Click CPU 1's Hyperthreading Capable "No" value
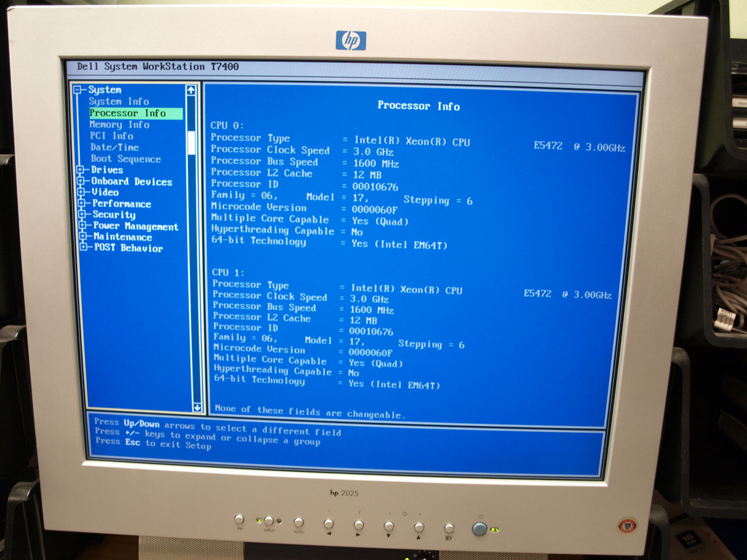Image resolution: width=747 pixels, height=560 pixels. coord(354,373)
